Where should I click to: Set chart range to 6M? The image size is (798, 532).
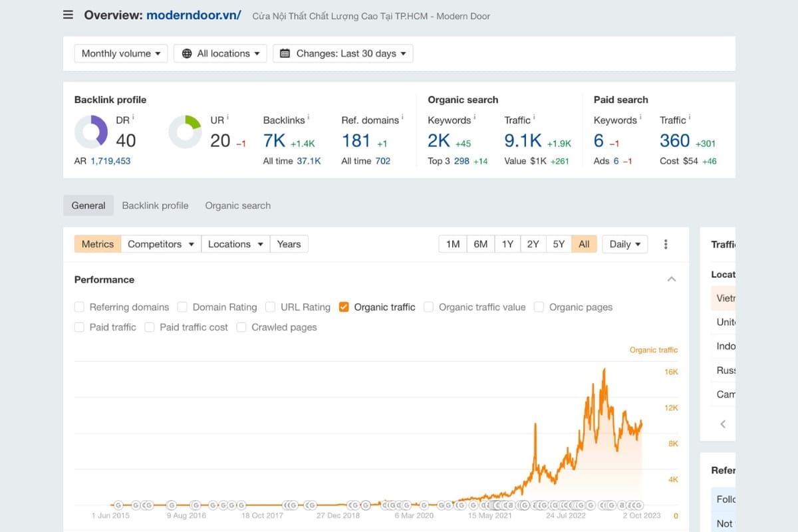click(x=480, y=244)
